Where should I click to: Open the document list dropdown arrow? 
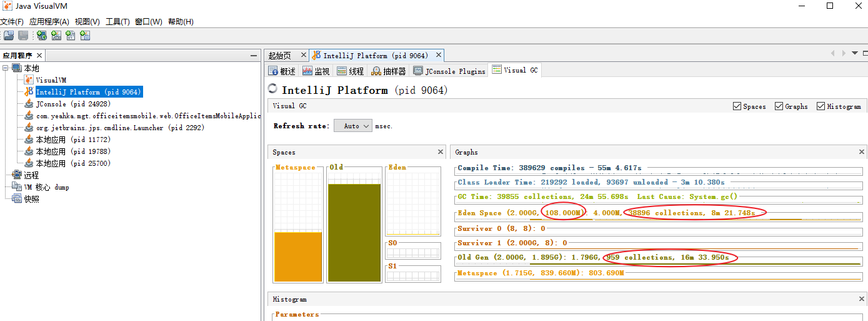[855, 54]
